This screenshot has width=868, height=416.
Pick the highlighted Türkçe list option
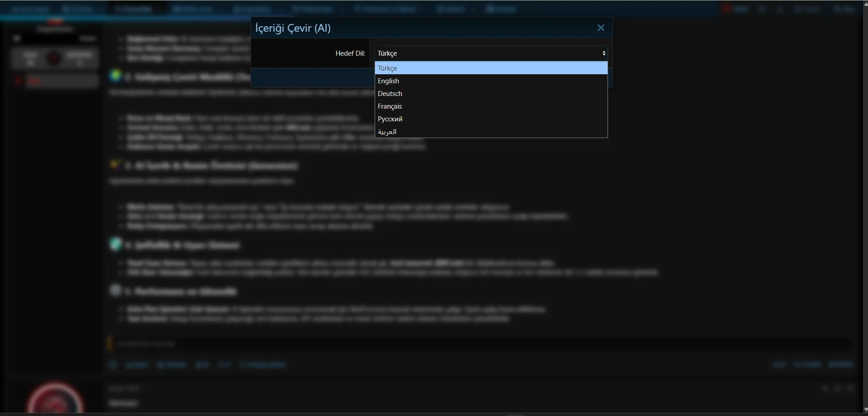tap(491, 68)
